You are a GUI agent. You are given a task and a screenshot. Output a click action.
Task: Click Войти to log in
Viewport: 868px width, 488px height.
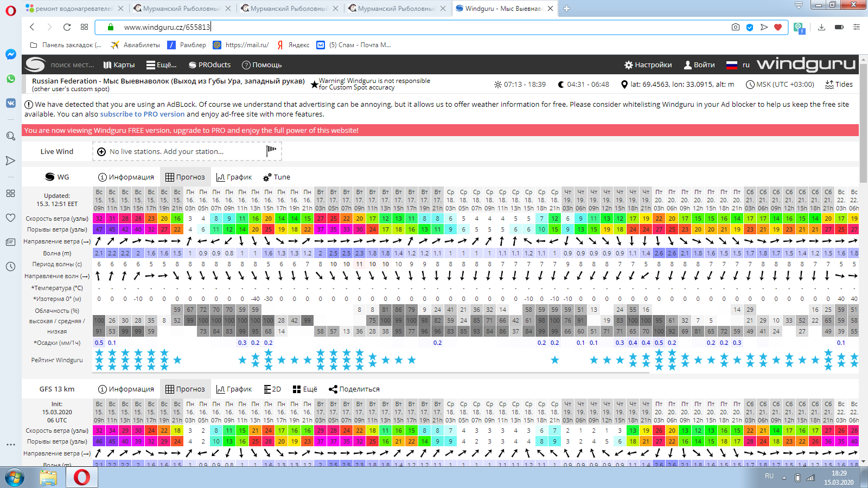[x=699, y=65]
